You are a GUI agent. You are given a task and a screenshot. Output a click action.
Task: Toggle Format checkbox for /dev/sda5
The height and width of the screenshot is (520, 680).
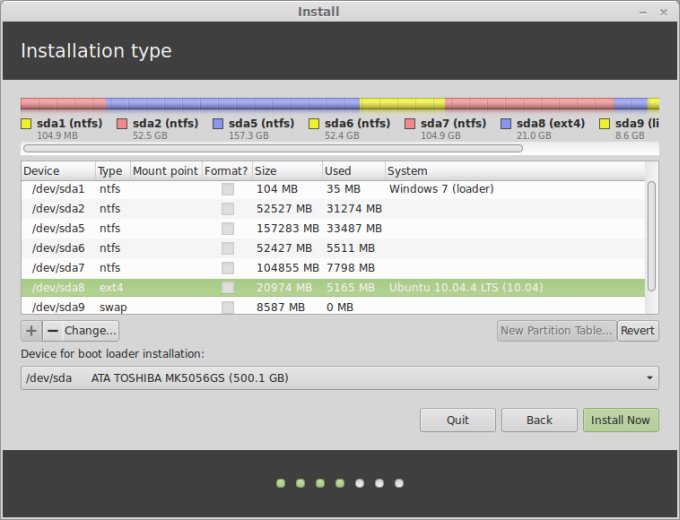tap(228, 228)
